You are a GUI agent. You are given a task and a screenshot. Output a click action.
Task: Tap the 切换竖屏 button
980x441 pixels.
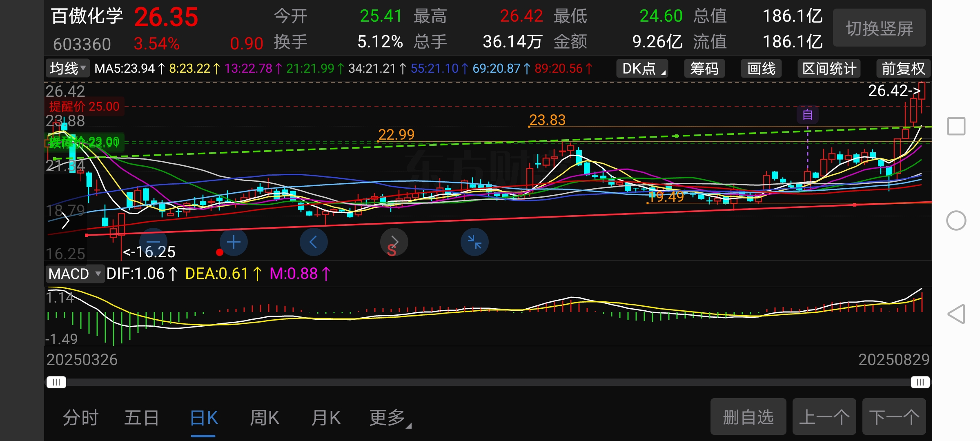(879, 28)
